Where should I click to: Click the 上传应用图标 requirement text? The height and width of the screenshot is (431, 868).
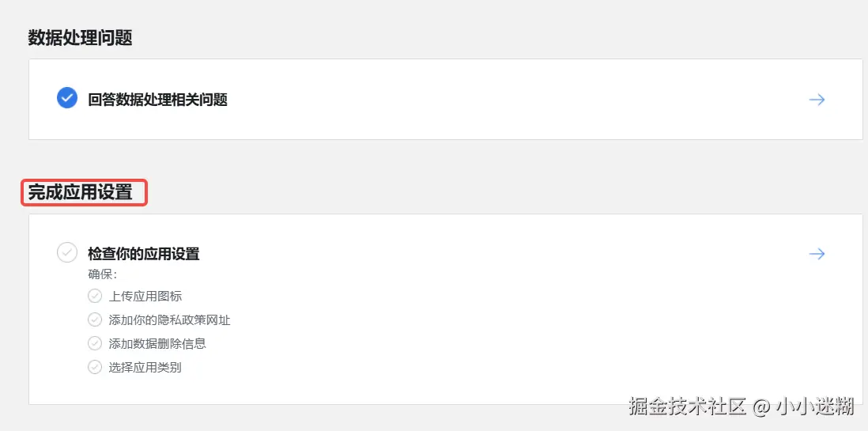tap(145, 296)
